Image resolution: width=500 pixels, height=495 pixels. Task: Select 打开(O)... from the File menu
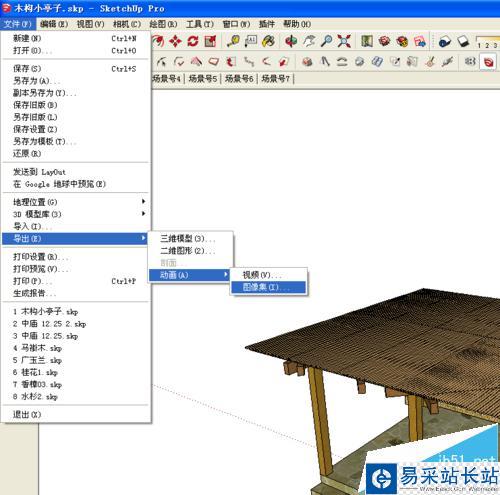point(75,51)
